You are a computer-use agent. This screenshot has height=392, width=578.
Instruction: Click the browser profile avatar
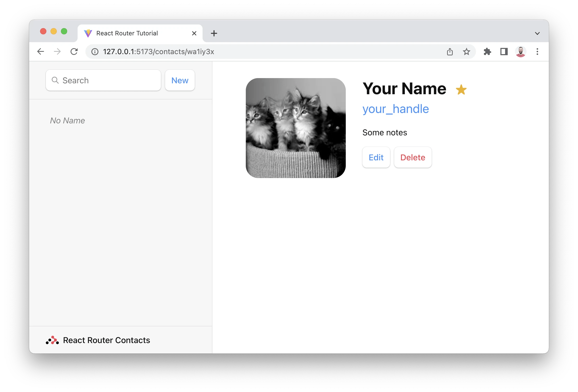tap(521, 52)
